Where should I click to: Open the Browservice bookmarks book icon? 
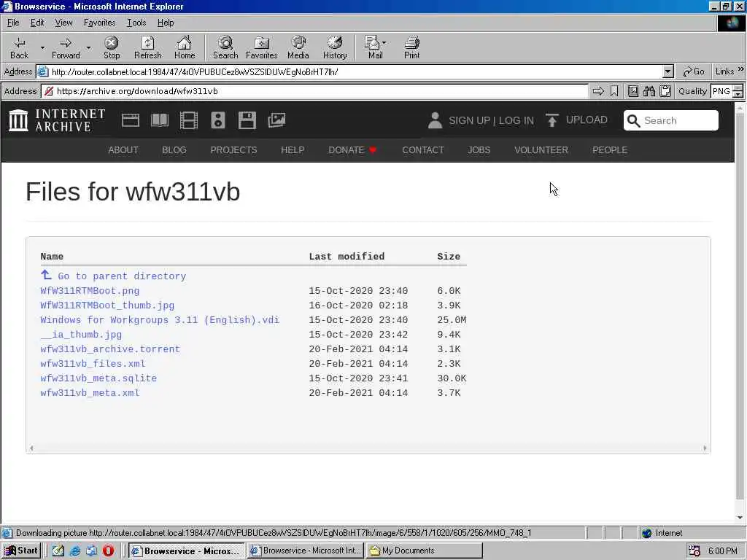click(633, 91)
